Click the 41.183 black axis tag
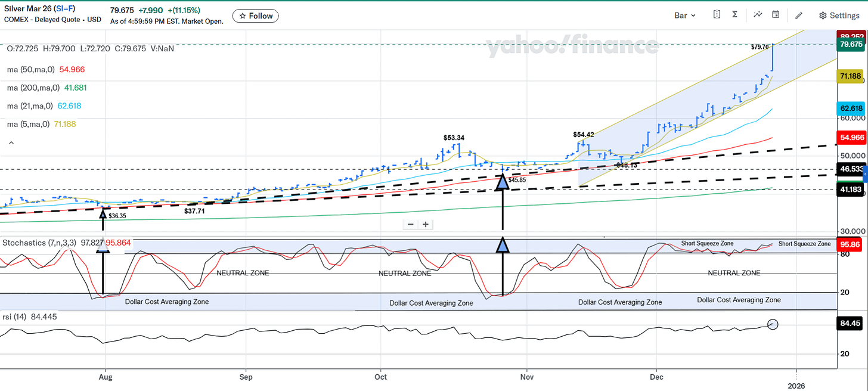Viewport: 868px width, 391px height. click(852, 189)
